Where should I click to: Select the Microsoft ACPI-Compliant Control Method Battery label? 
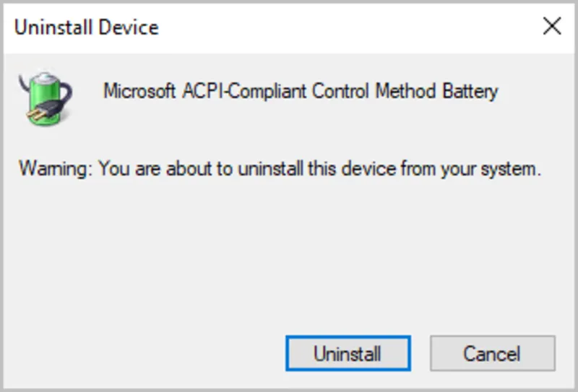(x=301, y=92)
